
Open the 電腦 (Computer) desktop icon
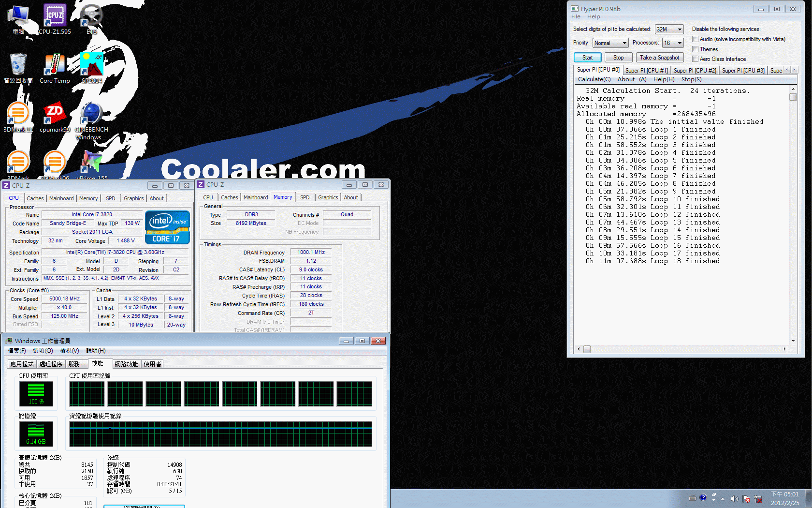pyautogui.click(x=18, y=19)
